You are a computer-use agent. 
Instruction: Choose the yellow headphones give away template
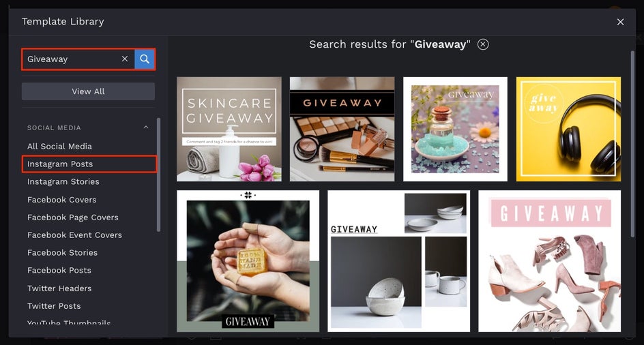[x=568, y=129]
